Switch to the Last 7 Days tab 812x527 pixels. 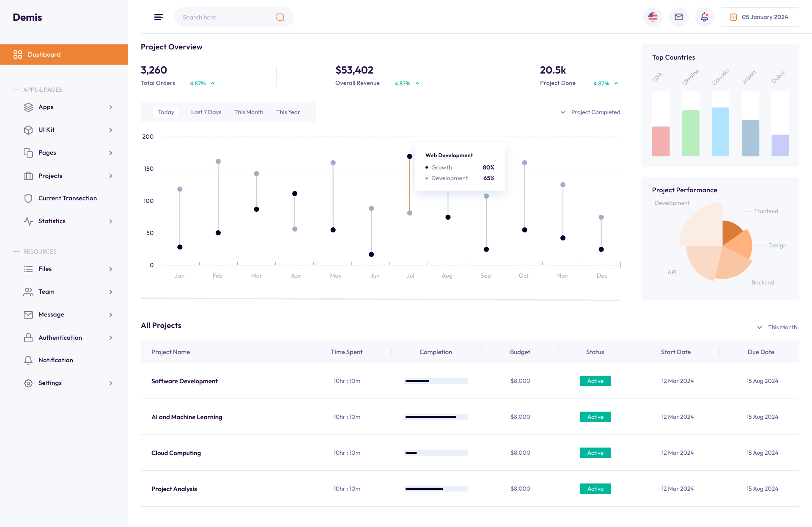(x=206, y=112)
